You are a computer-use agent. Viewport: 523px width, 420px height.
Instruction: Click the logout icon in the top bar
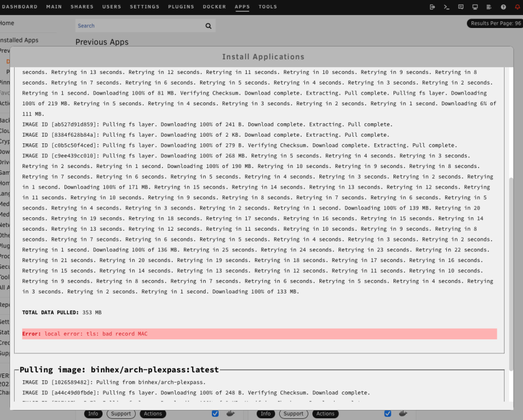(432, 7)
